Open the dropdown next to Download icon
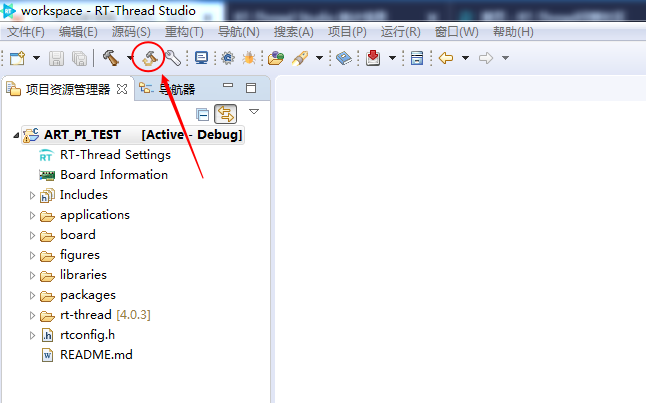 [x=392, y=58]
